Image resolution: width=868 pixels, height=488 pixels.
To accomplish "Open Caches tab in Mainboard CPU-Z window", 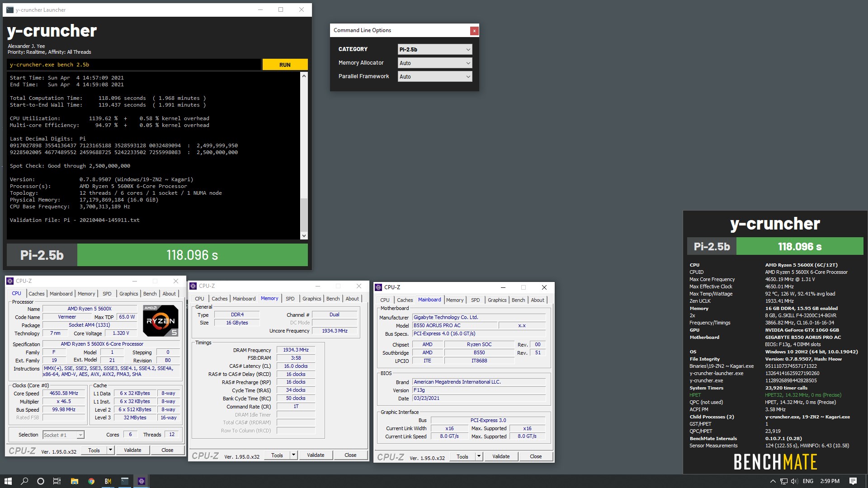I will click(405, 300).
